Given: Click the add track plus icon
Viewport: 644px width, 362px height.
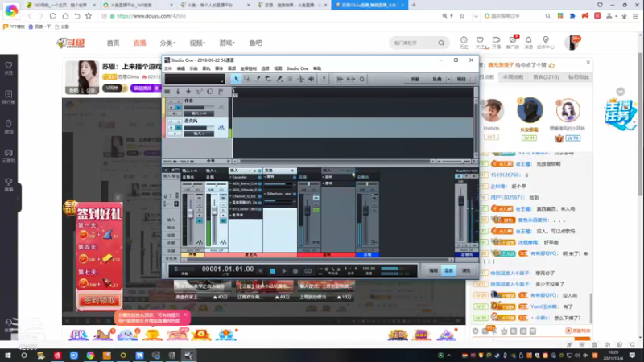Looking at the screenshot, I should (x=188, y=92).
